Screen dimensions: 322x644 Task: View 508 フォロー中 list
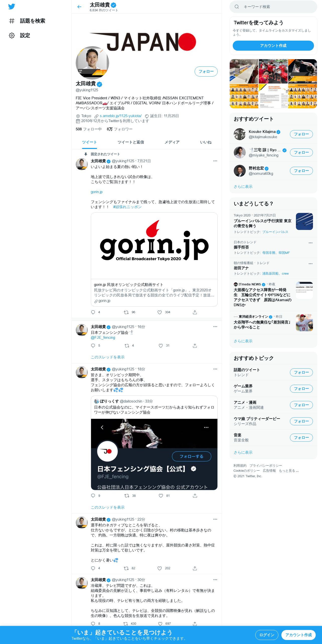coord(89,129)
